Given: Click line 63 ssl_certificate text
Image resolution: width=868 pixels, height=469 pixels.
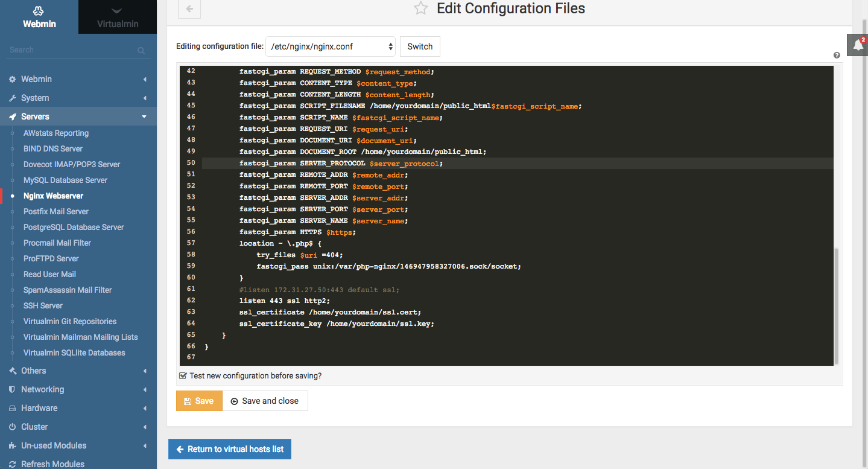Looking at the screenshot, I should point(330,312).
